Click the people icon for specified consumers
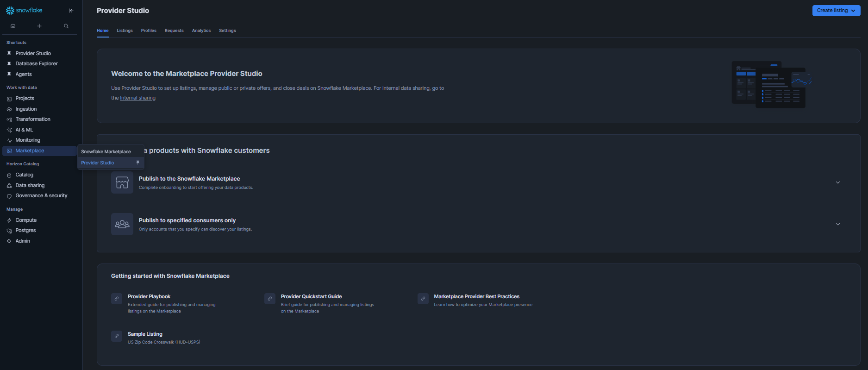Screen dimensions: 868x370 tap(122, 224)
